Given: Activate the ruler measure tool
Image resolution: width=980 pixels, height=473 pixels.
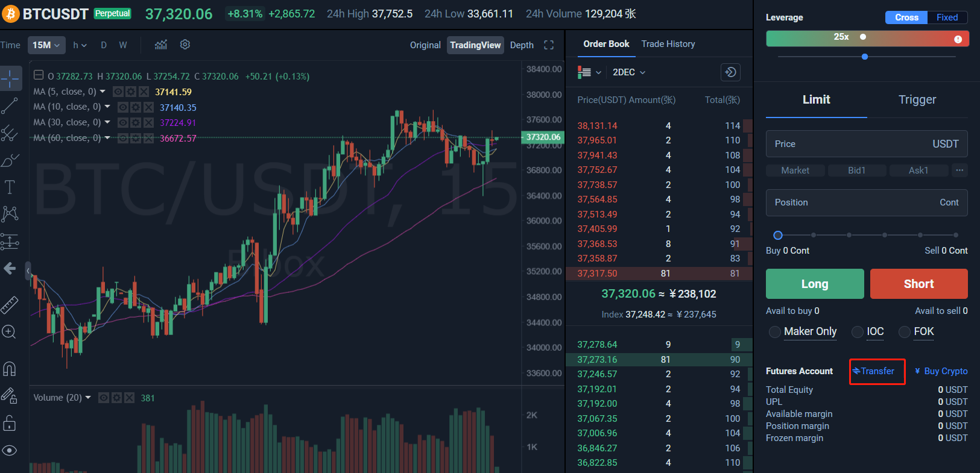Looking at the screenshot, I should 10,305.
